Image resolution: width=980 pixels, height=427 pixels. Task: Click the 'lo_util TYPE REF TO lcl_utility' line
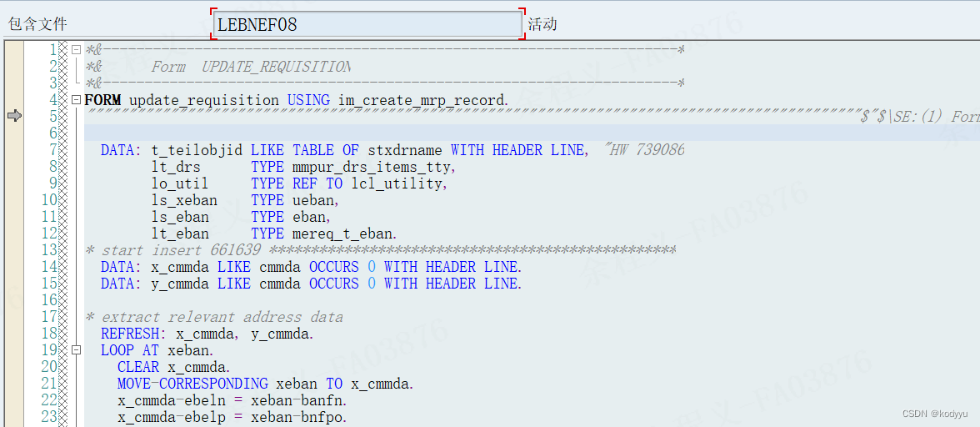point(300,183)
